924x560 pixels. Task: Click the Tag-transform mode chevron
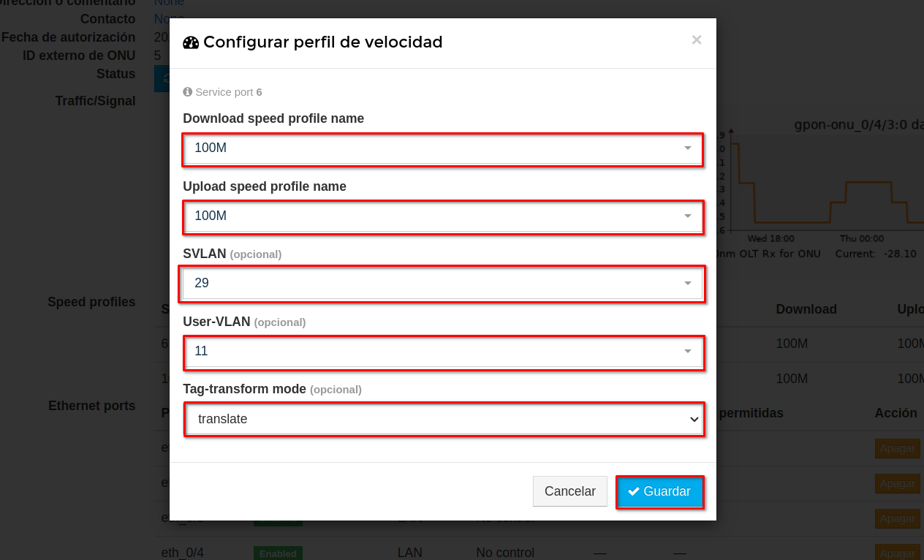tap(694, 420)
